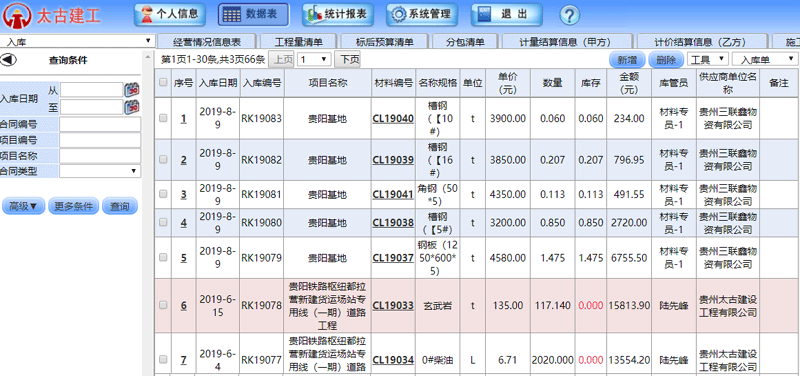Select the entry number cell RK19079

[261, 258]
